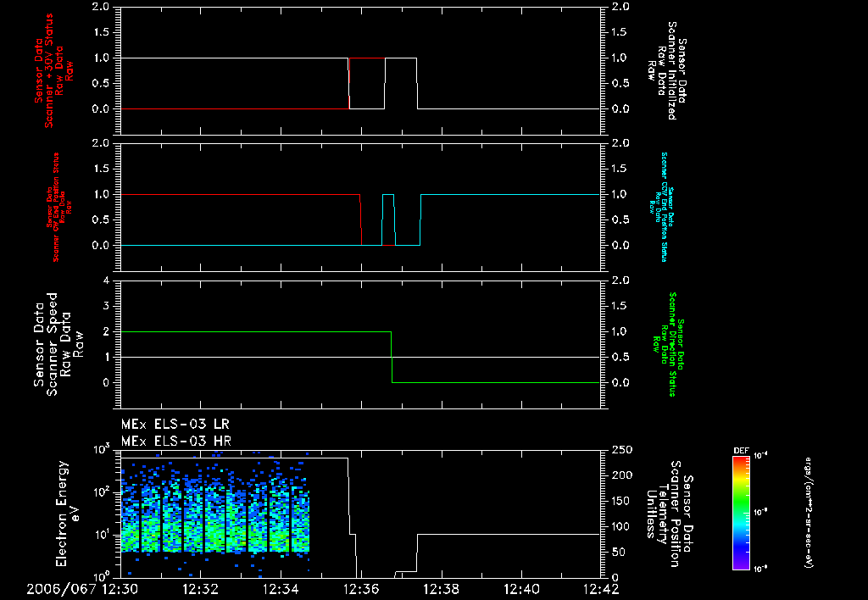The height and width of the screenshot is (600, 868).
Task: Click the "3" tick on Scanner Speed axis
Action: 106,306
